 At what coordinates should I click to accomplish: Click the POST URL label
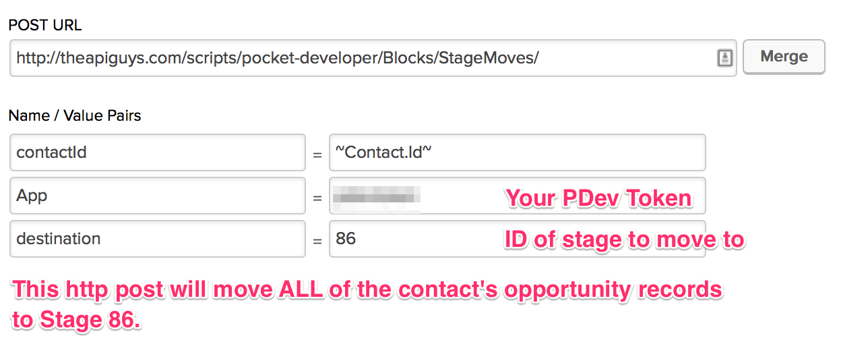pyautogui.click(x=44, y=26)
